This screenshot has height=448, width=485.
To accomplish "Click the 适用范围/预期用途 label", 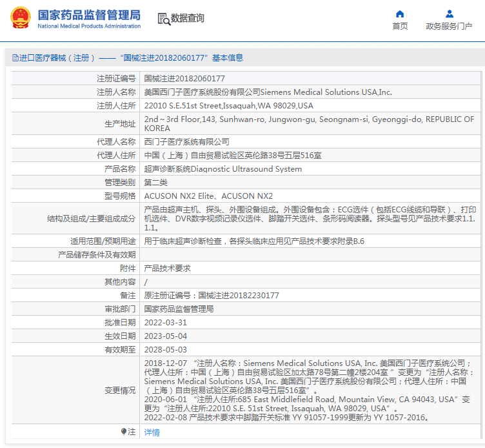I will tap(103, 241).
